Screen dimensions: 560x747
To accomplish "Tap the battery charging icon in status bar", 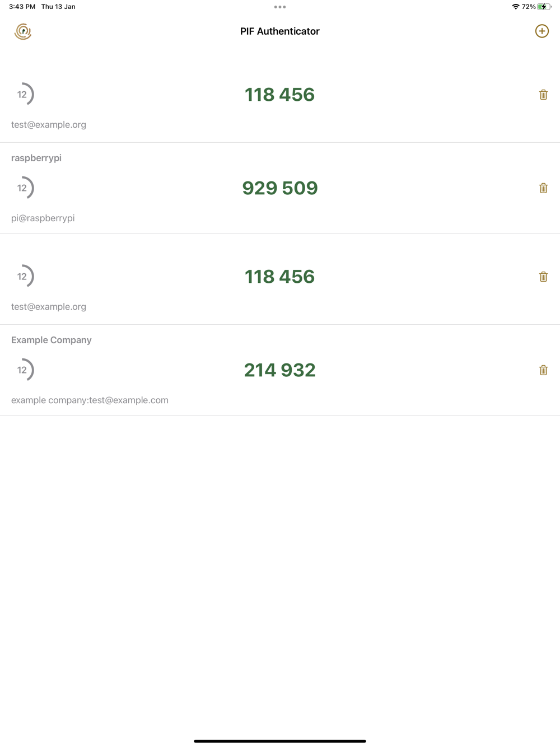I will pos(544,7).
